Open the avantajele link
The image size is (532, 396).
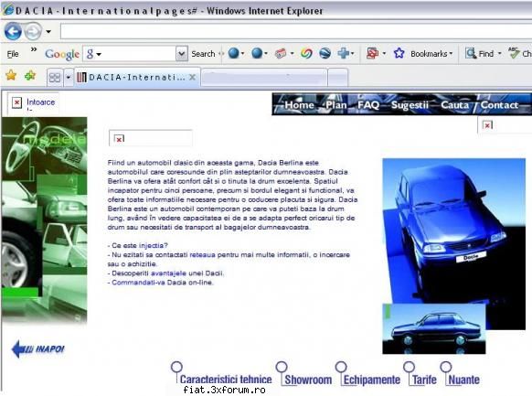coord(168,273)
